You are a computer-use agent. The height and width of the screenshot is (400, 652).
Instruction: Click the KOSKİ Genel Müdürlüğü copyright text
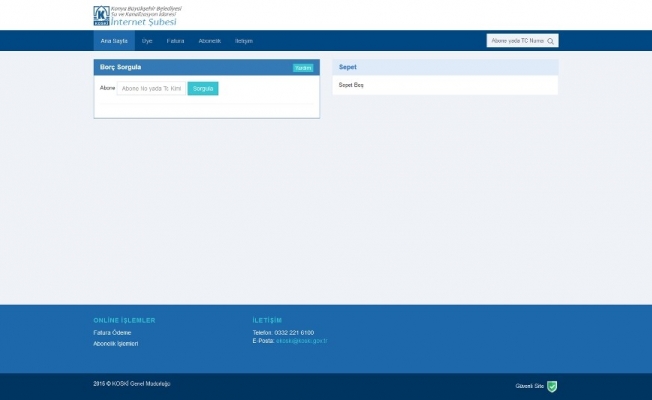[131, 384]
